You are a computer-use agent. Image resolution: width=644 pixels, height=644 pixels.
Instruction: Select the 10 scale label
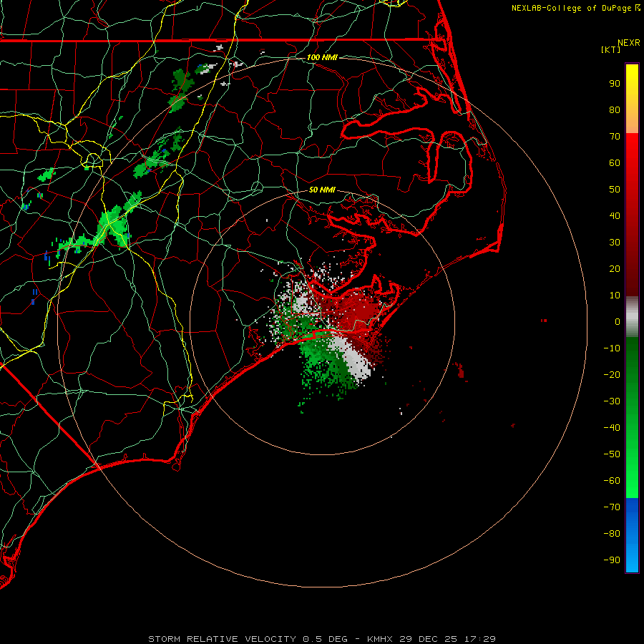click(x=615, y=296)
